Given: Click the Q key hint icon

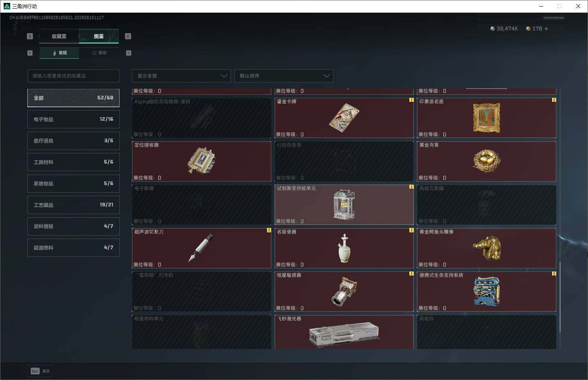Looking at the screenshot, I should [x=30, y=36].
